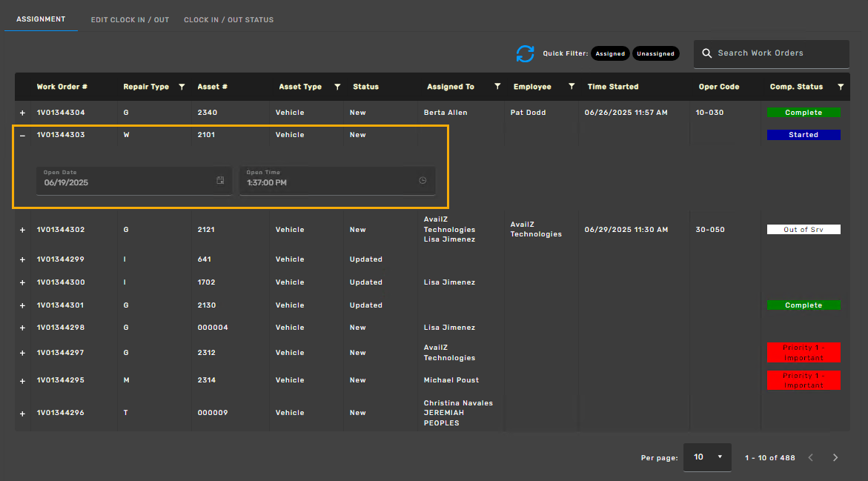Viewport: 868px width, 481px height.
Task: Open the Assigned To column filter
Action: 497,87
